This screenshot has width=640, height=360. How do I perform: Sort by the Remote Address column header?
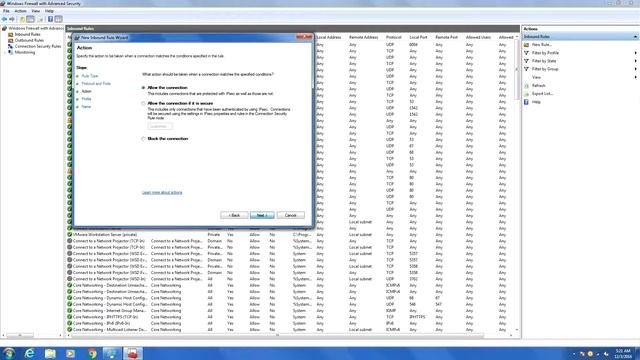coord(363,37)
